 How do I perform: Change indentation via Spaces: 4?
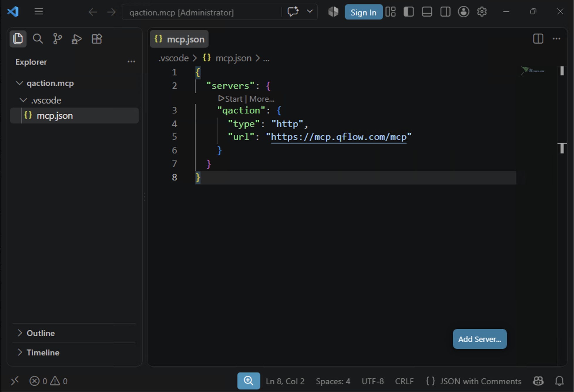(x=333, y=381)
